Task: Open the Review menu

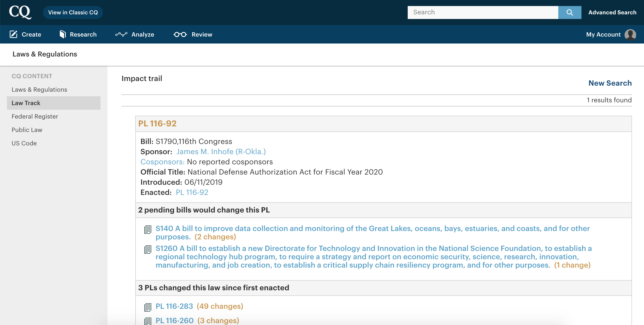Action: (193, 34)
